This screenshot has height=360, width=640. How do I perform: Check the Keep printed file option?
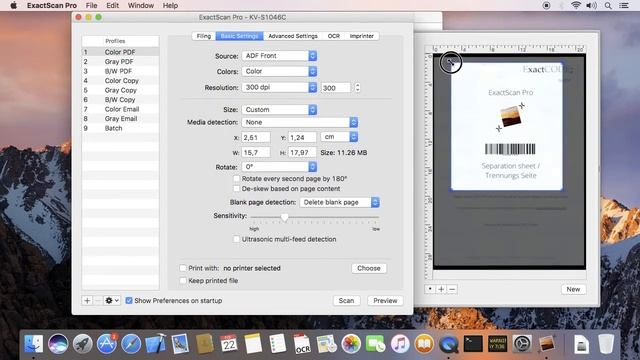(x=183, y=280)
